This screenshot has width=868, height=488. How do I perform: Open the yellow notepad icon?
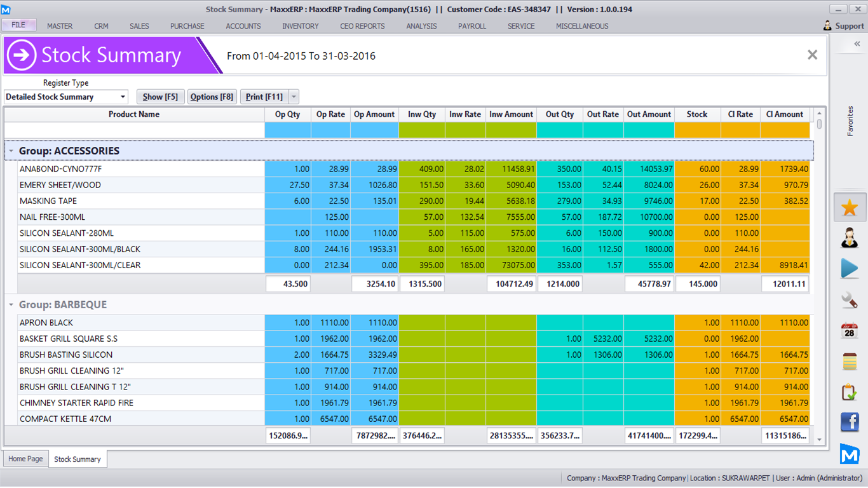coord(850,361)
